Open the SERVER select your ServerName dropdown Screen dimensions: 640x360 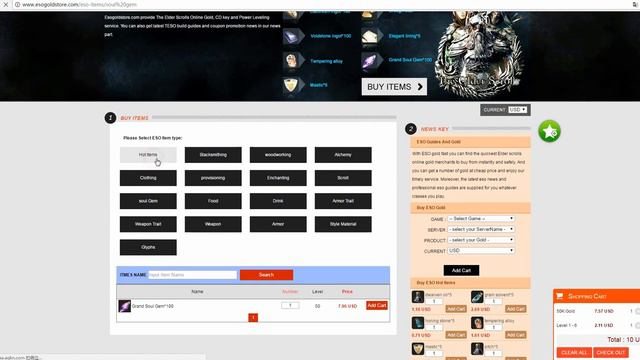tap(481, 229)
